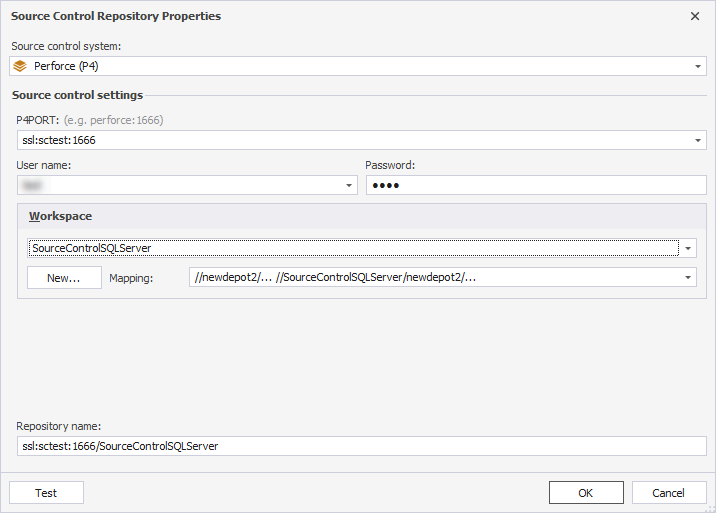Image resolution: width=716 pixels, height=513 pixels.
Task: Click the Perforce (P4) combo box text
Action: click(66, 66)
